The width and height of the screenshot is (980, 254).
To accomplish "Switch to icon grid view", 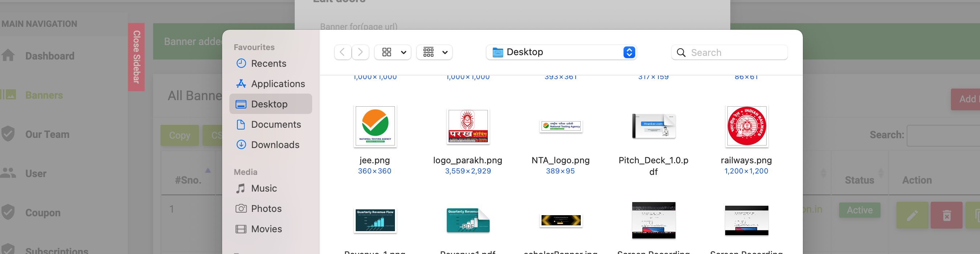I will pyautogui.click(x=387, y=52).
